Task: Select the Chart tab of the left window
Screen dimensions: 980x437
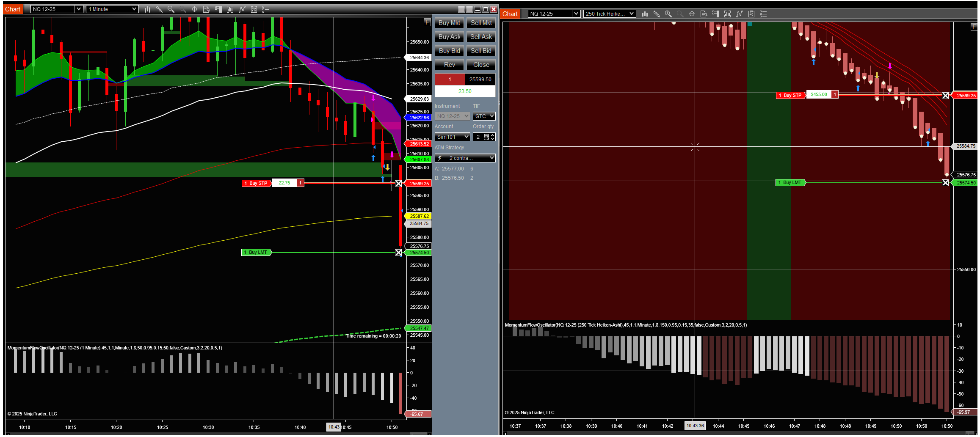Action: coord(13,9)
